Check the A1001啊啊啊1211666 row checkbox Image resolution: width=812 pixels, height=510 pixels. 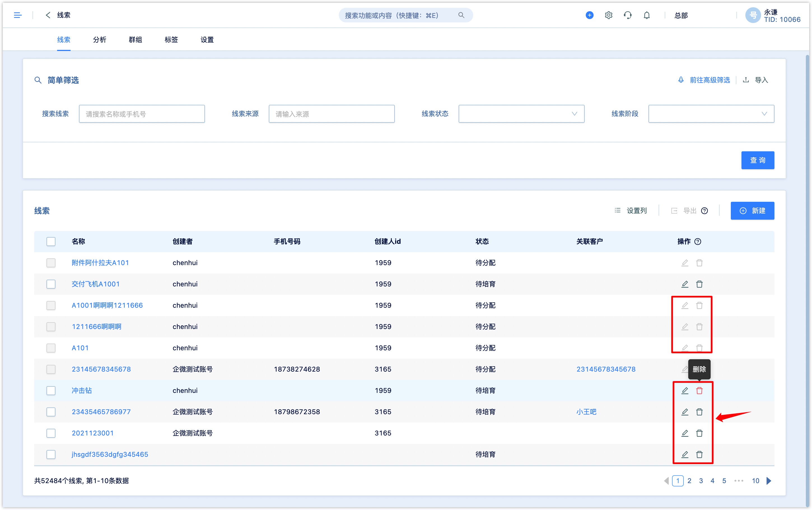(x=51, y=305)
